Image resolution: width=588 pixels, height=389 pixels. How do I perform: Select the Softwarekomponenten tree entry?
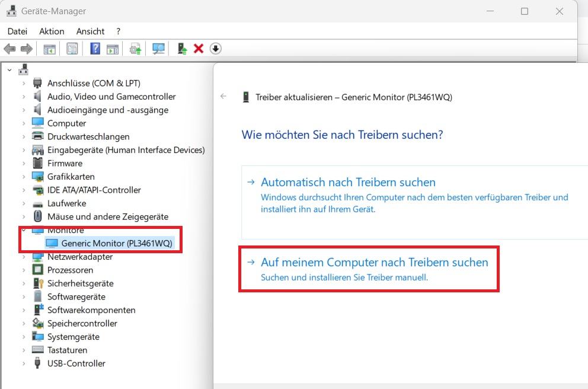[x=91, y=310]
